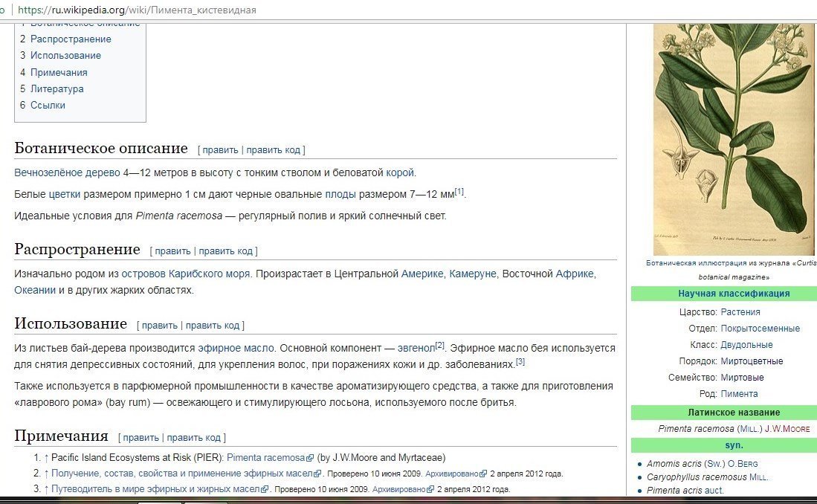Open the 'Pimenta racemosa' link in footnote 1
Screen dimensions: 817x504
click(265, 458)
